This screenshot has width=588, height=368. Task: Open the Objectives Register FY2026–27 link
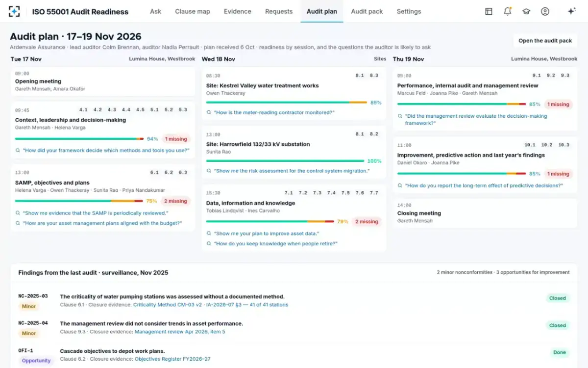(172, 359)
